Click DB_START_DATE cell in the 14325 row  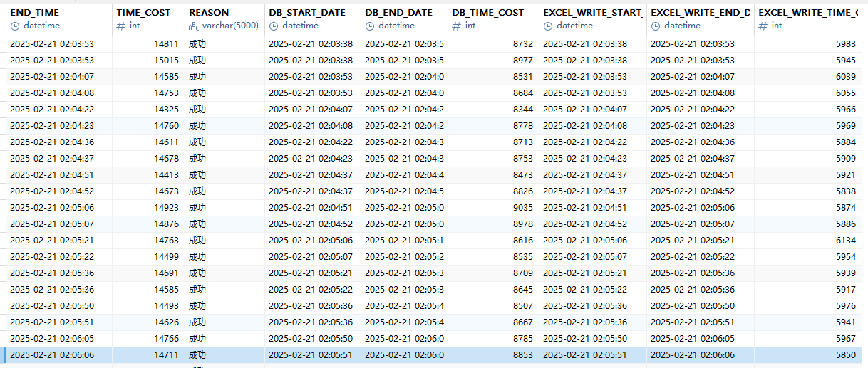[313, 110]
